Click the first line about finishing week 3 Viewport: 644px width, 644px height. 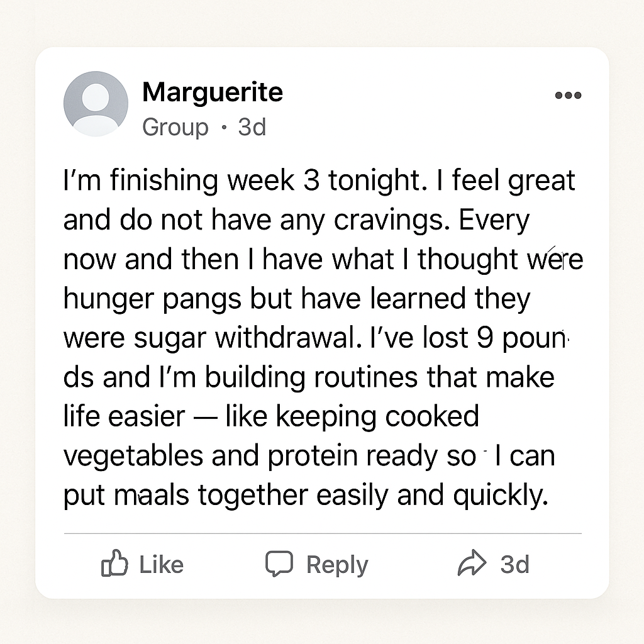click(x=319, y=180)
